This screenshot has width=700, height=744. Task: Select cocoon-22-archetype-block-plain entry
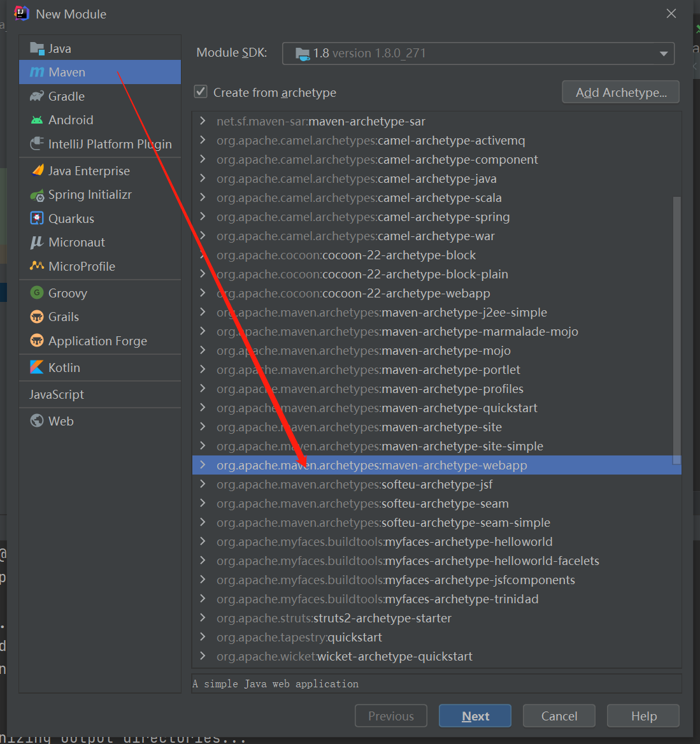pos(436,274)
